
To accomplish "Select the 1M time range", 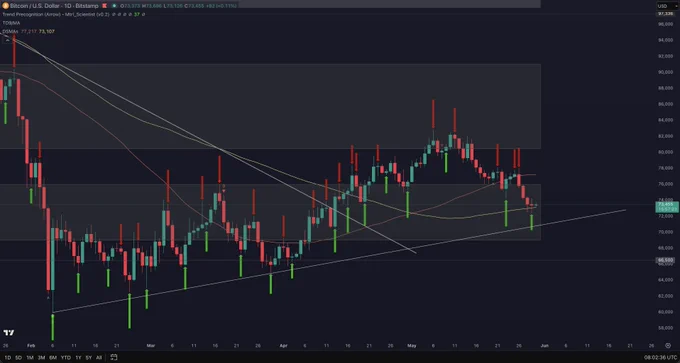I will 30,357.
